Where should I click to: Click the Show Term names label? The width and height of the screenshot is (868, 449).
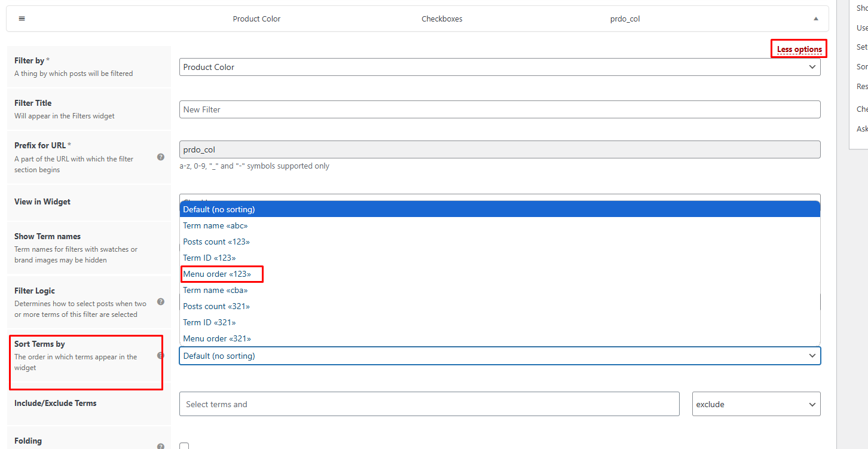[x=47, y=236]
